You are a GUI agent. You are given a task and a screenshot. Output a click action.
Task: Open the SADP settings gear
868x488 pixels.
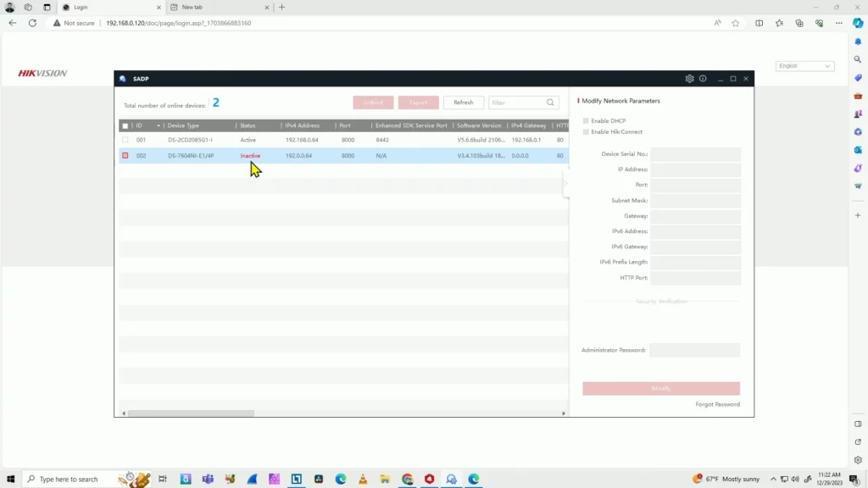coord(689,79)
